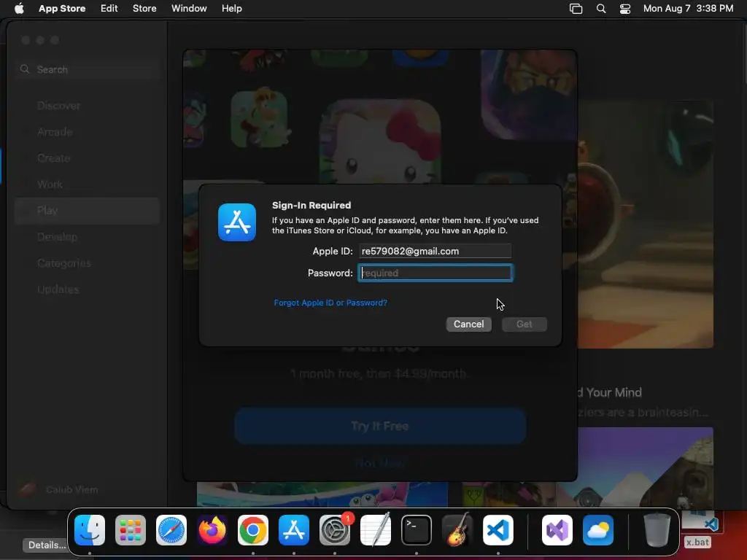
Task: Open the Apple menu
Action: 19,8
